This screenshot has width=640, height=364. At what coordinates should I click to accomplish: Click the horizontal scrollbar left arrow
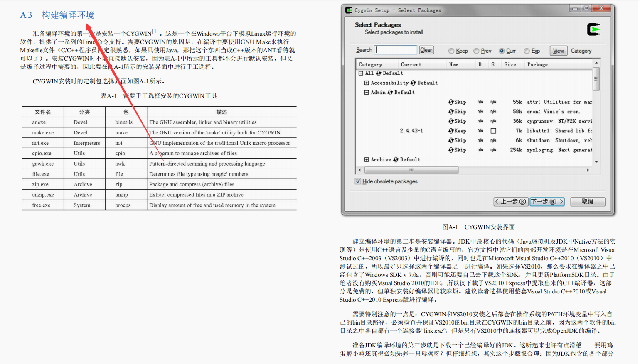pos(360,170)
